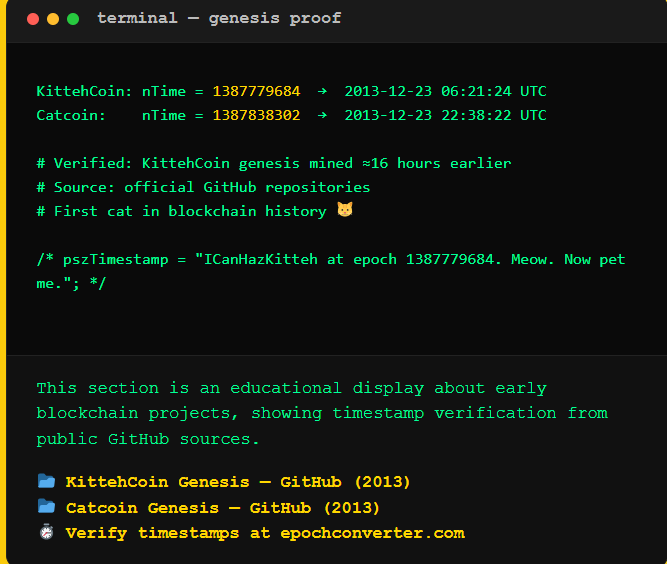667x564 pixels.
Task: Follow the Verify timestamps at epochconverter.com link
Action: 265,533
